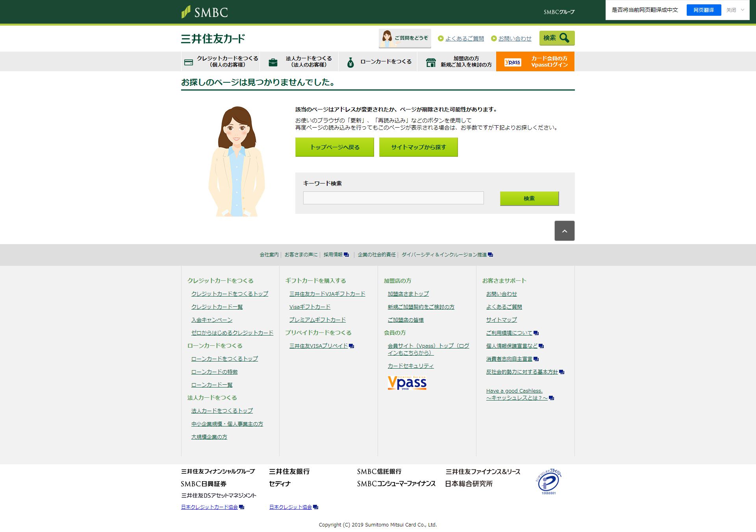Click SMBC信託銀行 logo
This screenshot has height=532, width=756.
pos(379,471)
